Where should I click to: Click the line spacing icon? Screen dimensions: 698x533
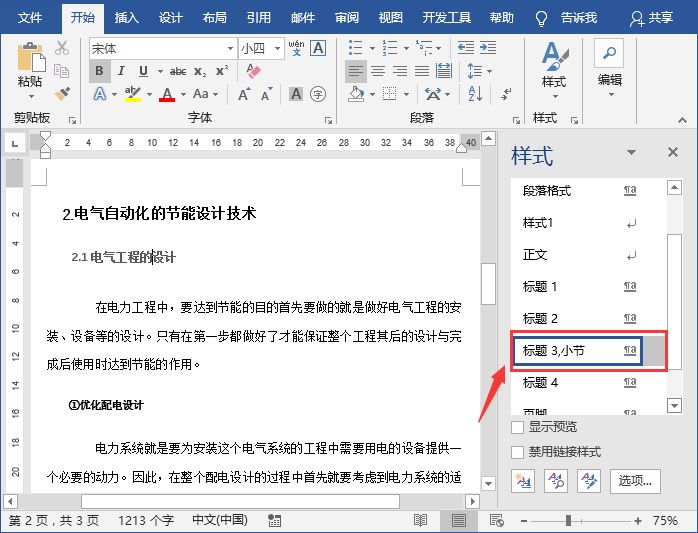(475, 71)
